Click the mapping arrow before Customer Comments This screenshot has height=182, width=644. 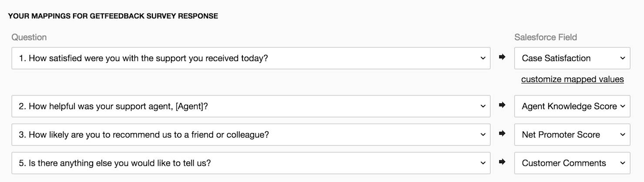pos(502,162)
